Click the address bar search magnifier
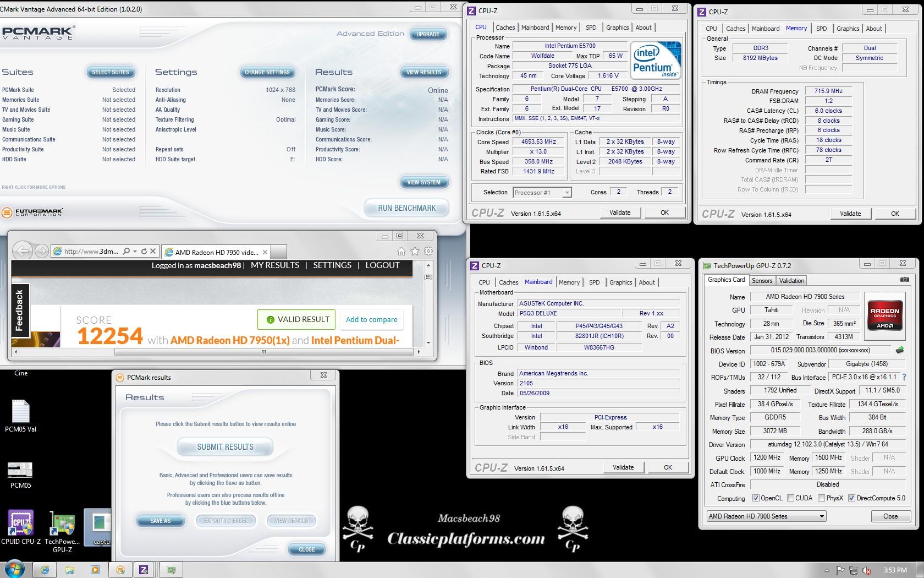924x578 pixels. (x=127, y=252)
